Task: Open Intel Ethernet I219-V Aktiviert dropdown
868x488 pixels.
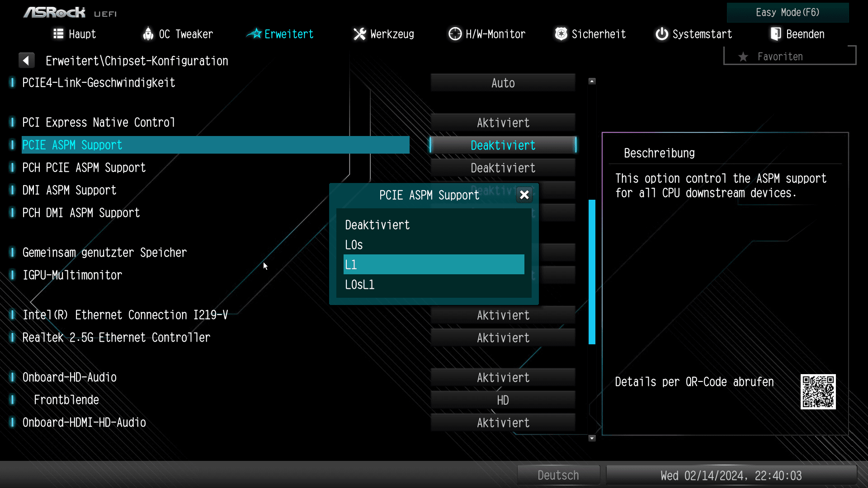Action: 503,315
